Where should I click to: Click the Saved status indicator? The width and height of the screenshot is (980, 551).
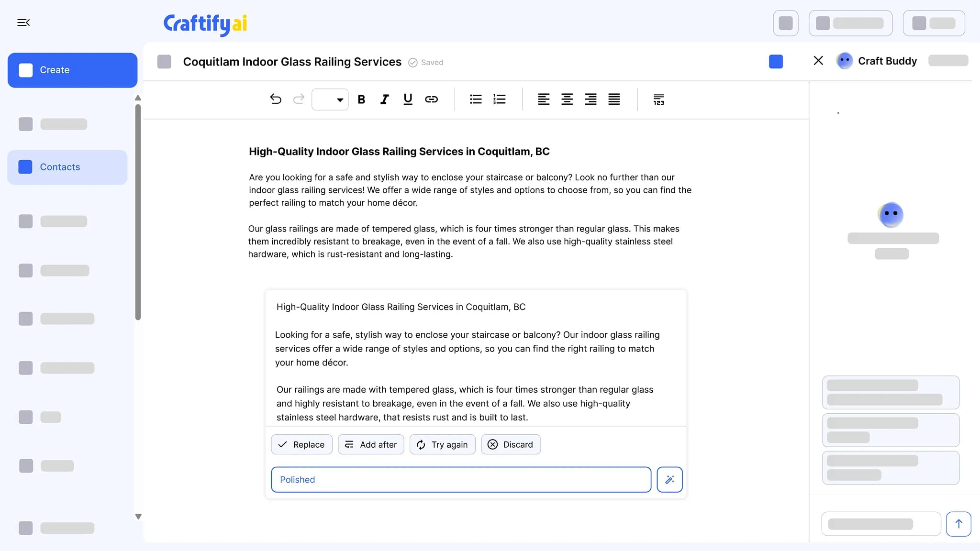click(426, 62)
